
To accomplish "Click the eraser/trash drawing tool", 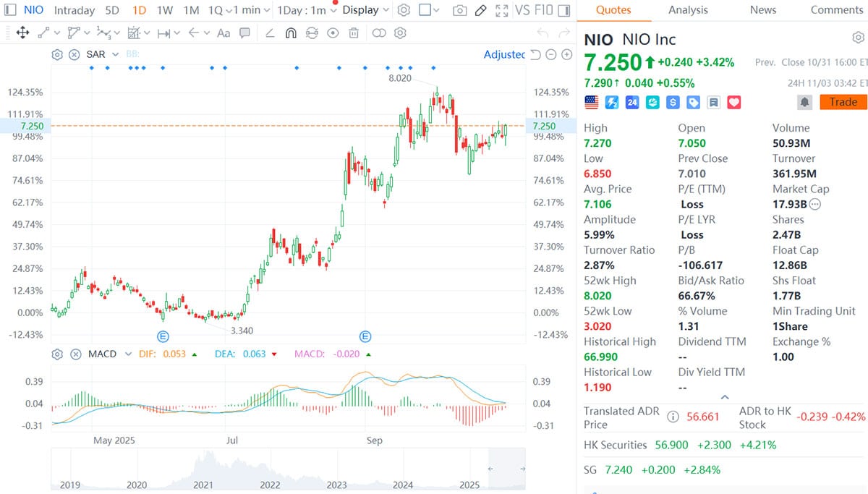I will pos(353,32).
